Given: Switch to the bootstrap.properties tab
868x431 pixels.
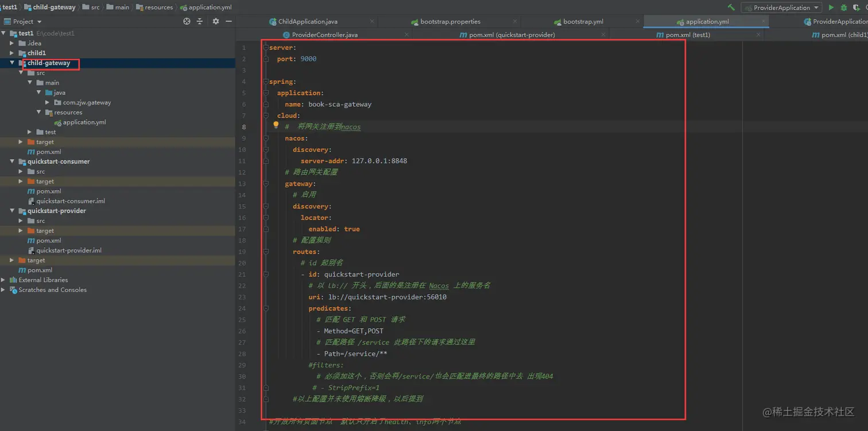Looking at the screenshot, I should pos(450,21).
